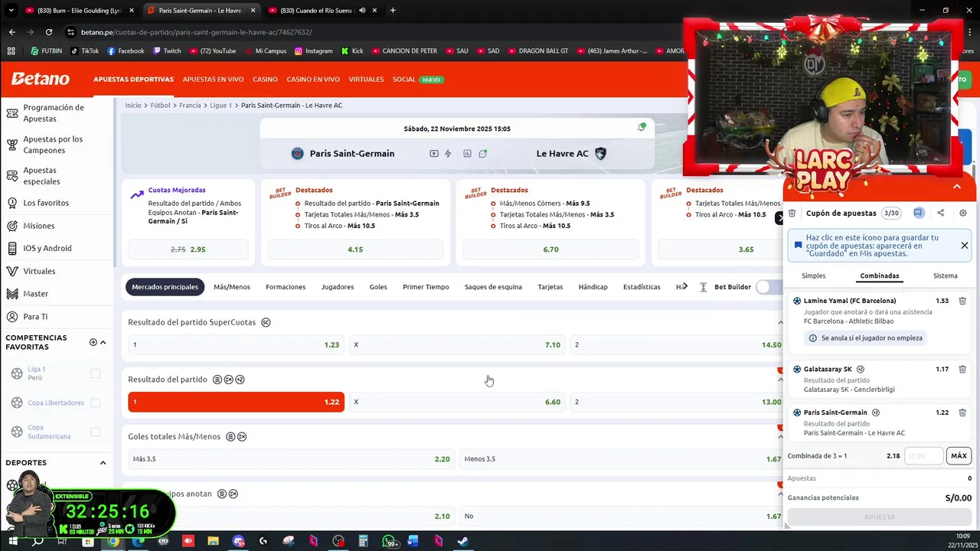The width and height of the screenshot is (980, 551).
Task: Open the match chat bubble icon
Action: click(483, 154)
